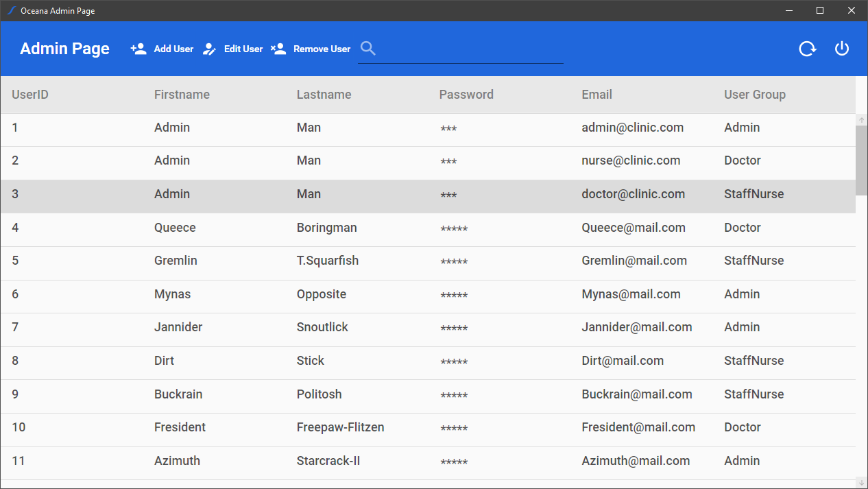Image resolution: width=868 pixels, height=489 pixels.
Task: Click the Admin Page heading
Action: pos(64,49)
